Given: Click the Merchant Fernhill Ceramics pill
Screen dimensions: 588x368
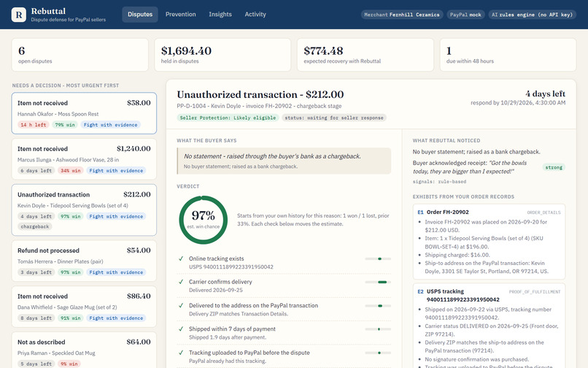Looking at the screenshot, I should point(402,15).
